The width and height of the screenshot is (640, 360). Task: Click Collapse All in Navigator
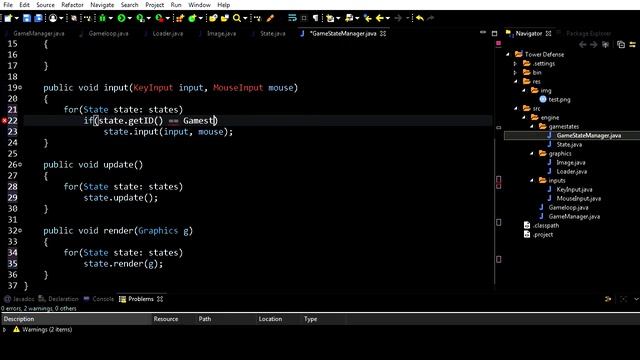coord(621,44)
